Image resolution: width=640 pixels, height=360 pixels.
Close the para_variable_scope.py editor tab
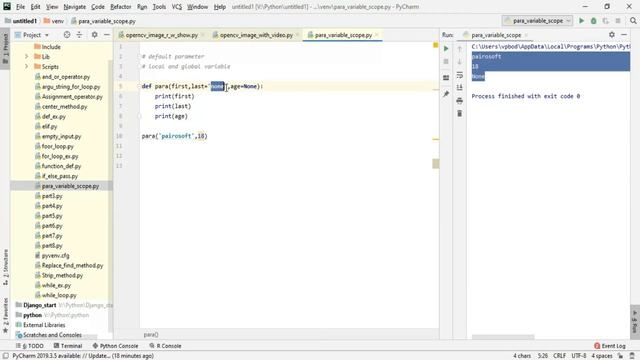pos(377,35)
